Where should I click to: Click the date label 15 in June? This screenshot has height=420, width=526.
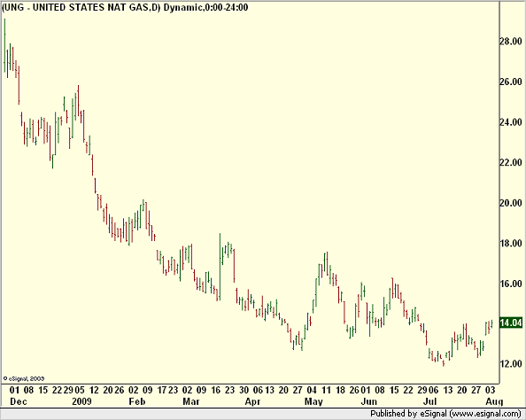pyautogui.click(x=394, y=390)
